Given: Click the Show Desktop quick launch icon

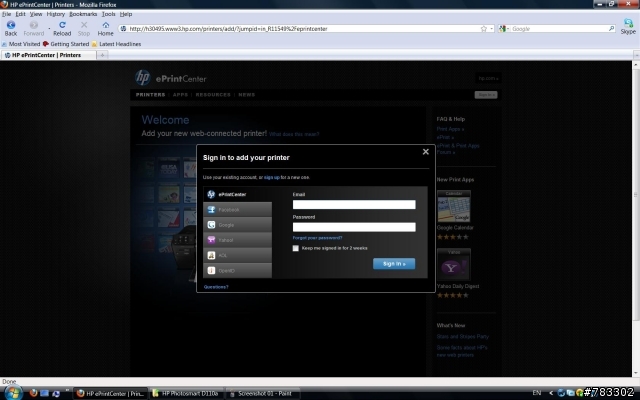Looking at the screenshot, I should (44, 393).
